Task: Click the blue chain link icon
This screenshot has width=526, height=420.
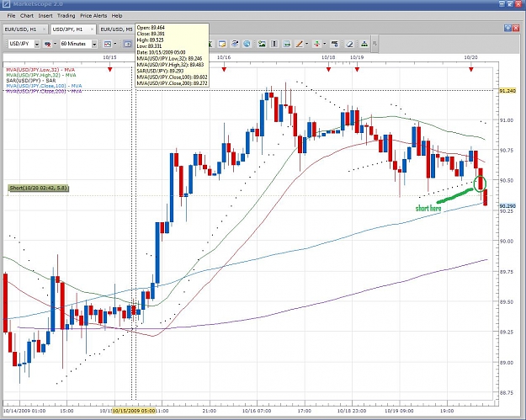Action: coord(235,44)
